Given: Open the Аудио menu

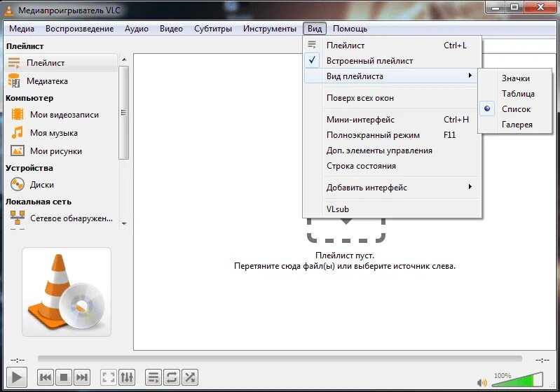Looking at the screenshot, I should tap(137, 29).
